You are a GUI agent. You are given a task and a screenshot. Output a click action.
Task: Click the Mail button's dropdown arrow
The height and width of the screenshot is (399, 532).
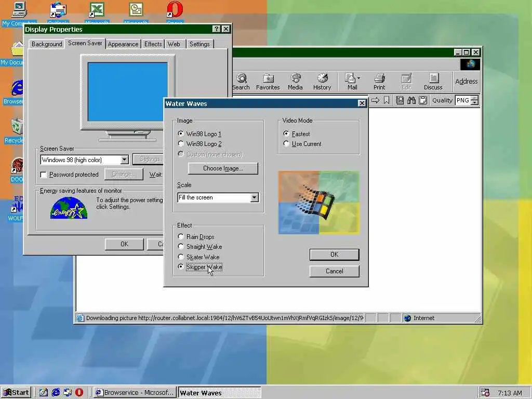(359, 78)
